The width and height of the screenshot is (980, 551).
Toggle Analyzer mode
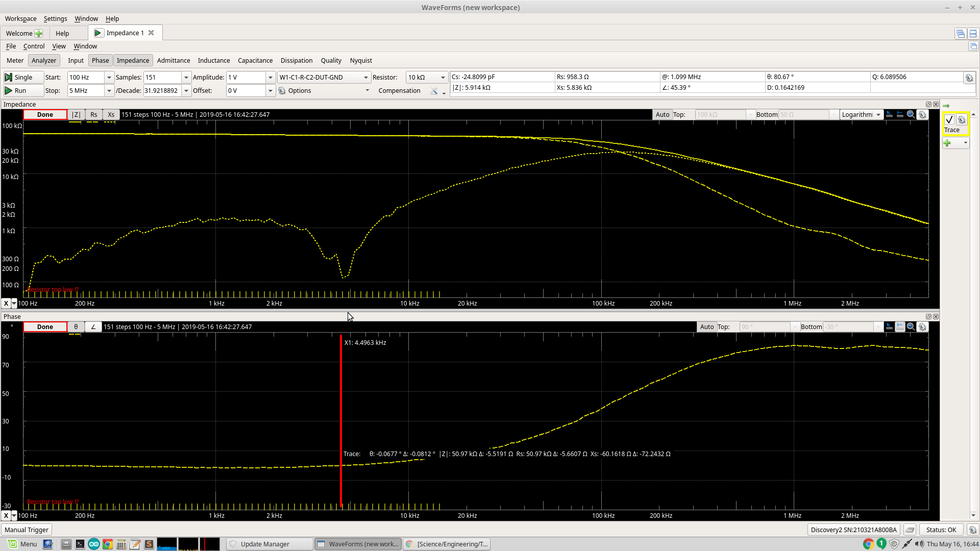pos(44,60)
